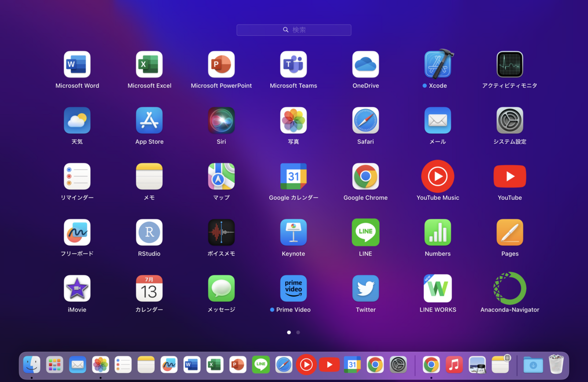This screenshot has height=382, width=588.
Task: Open Mail from the Dock
Action: [x=77, y=364]
